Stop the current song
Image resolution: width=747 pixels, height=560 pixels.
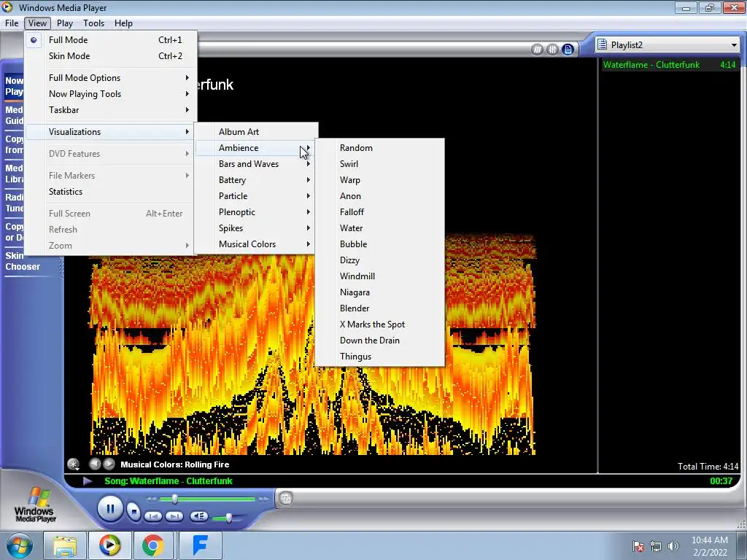tap(134, 511)
